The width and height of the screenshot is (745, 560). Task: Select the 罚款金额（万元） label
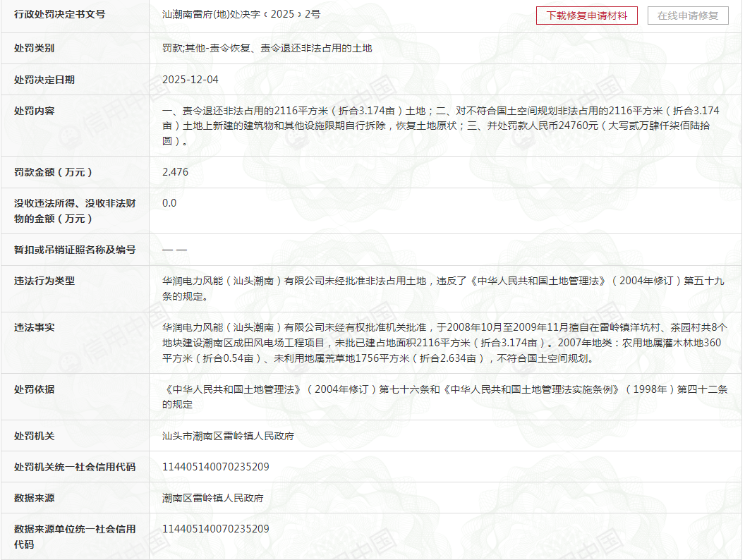(54, 172)
